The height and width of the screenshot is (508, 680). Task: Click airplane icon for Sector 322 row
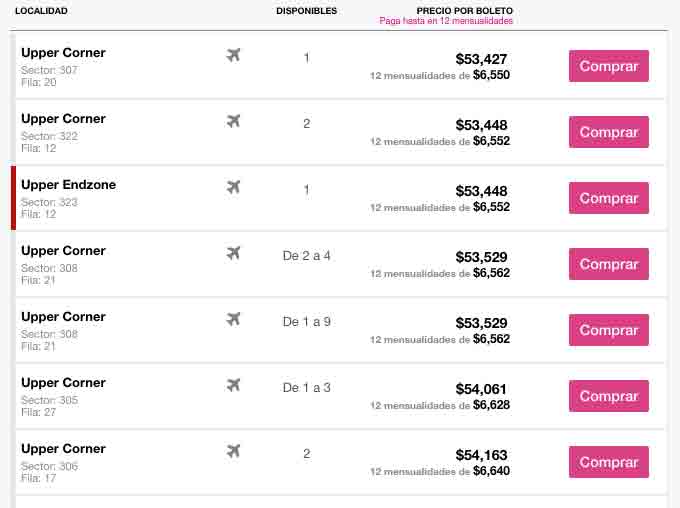pos(233,121)
